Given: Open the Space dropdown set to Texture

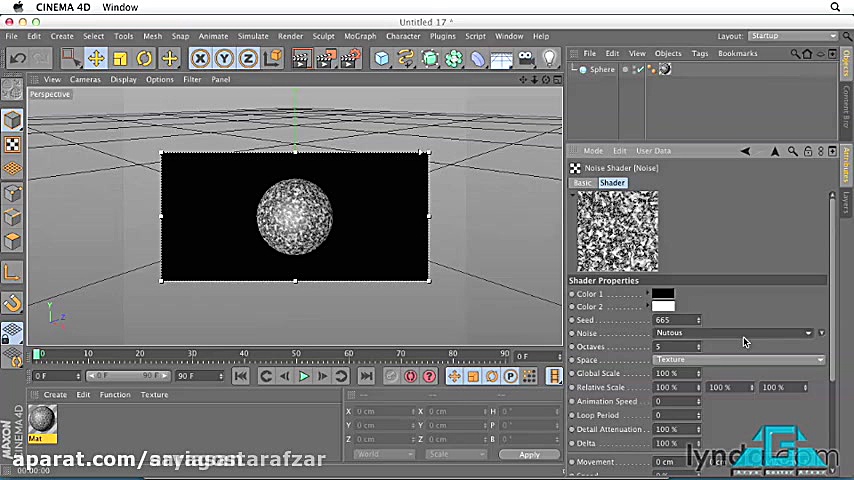Looking at the screenshot, I should point(738,360).
